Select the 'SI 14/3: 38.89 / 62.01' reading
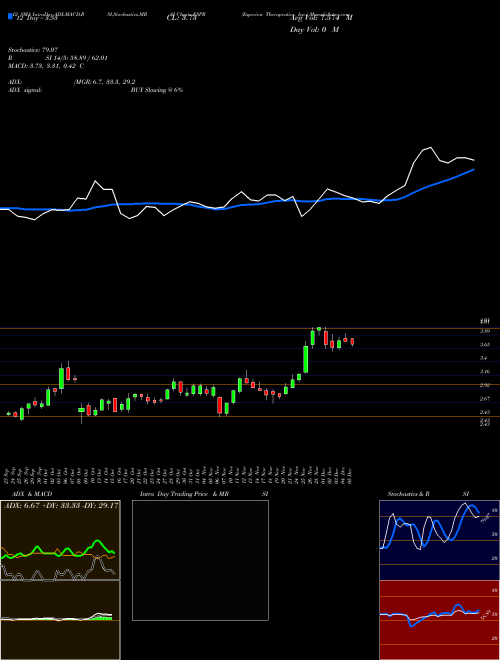Viewport: 500px width, 660px height. click(77, 58)
